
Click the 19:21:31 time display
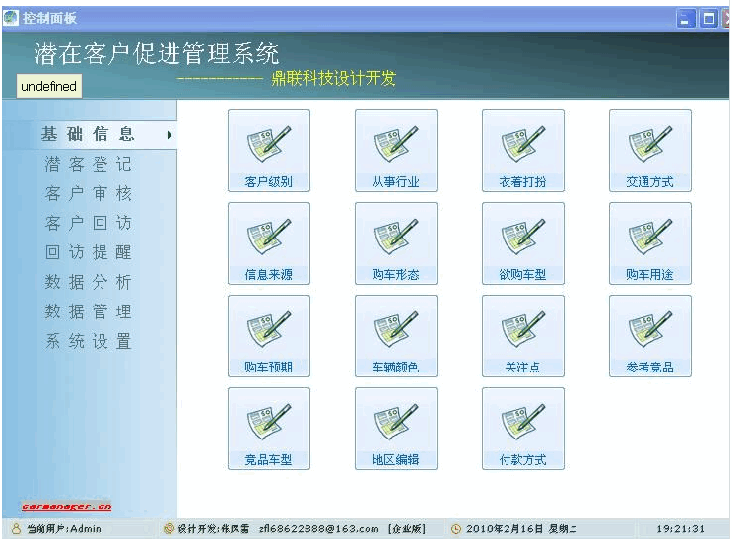pyautogui.click(x=680, y=529)
